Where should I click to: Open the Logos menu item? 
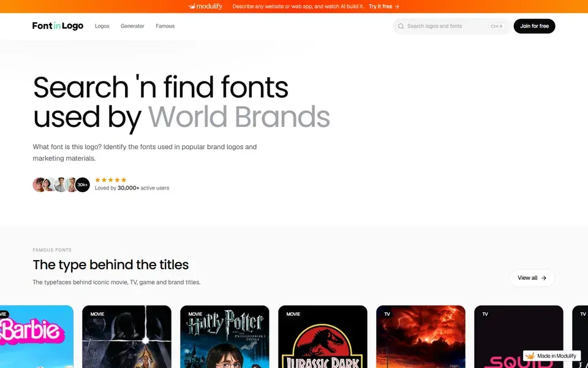point(102,26)
